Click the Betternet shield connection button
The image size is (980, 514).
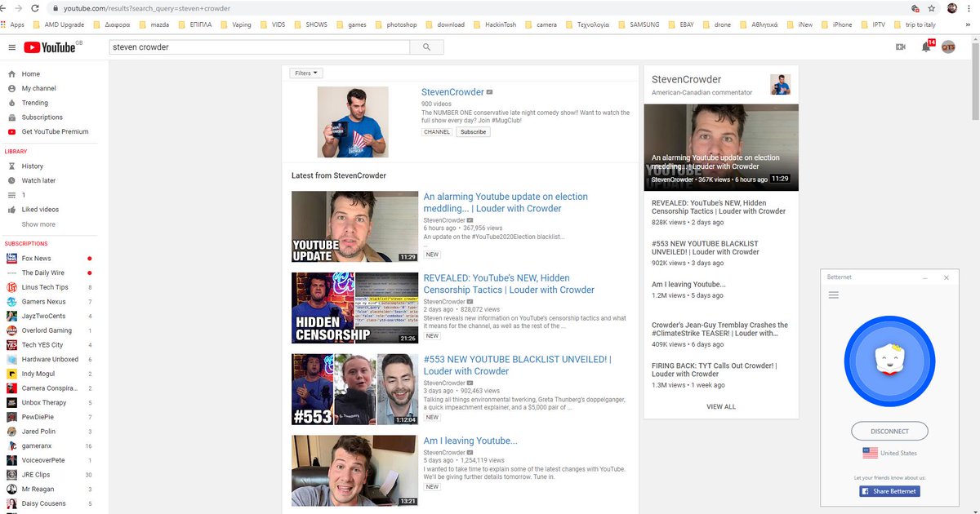[890, 361]
